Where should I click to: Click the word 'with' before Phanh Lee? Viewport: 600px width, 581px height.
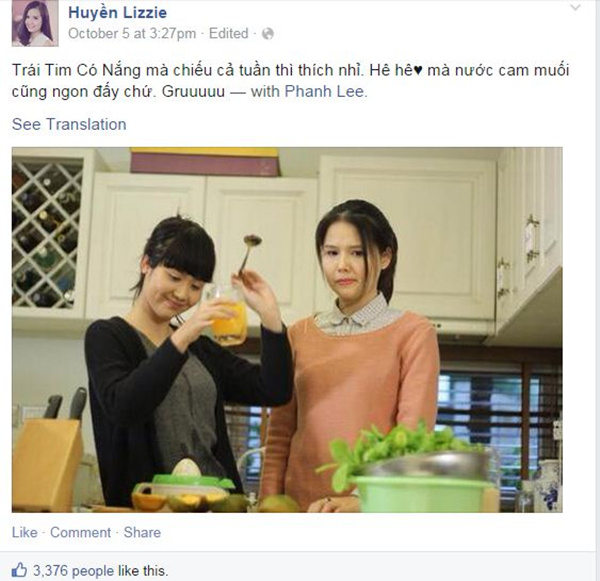pyautogui.click(x=265, y=91)
